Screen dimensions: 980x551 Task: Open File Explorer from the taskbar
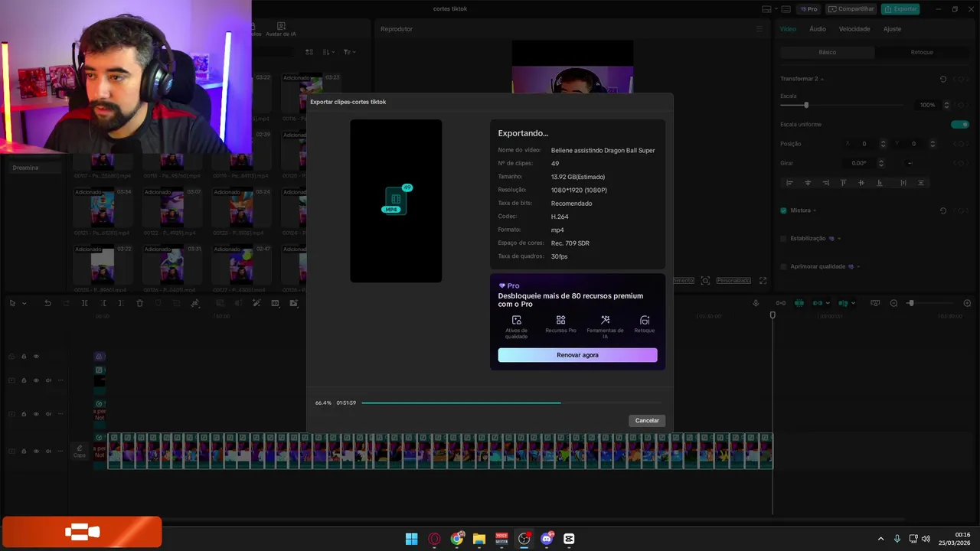[479, 539]
